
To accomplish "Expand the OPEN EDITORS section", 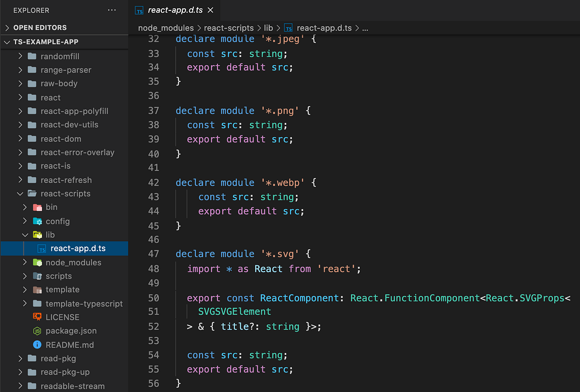I will point(7,28).
